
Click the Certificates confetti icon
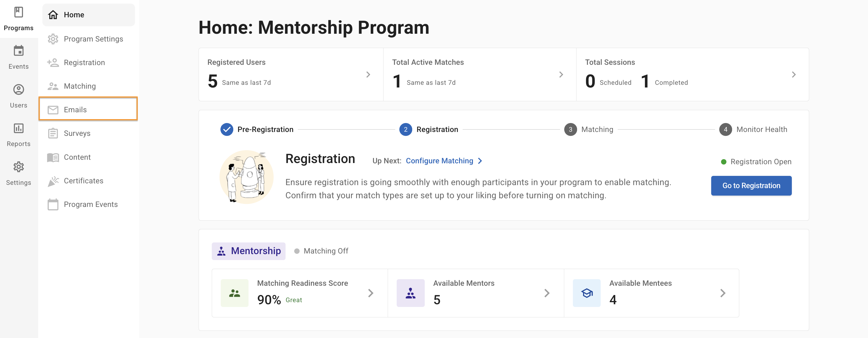point(53,181)
